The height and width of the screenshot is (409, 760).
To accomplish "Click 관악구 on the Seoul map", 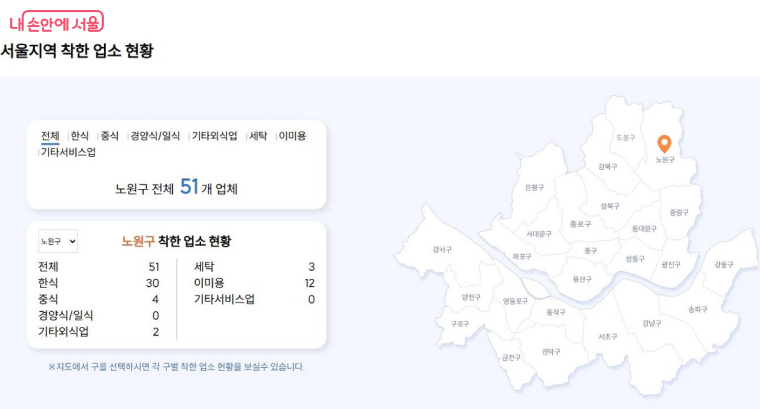I will 551,351.
